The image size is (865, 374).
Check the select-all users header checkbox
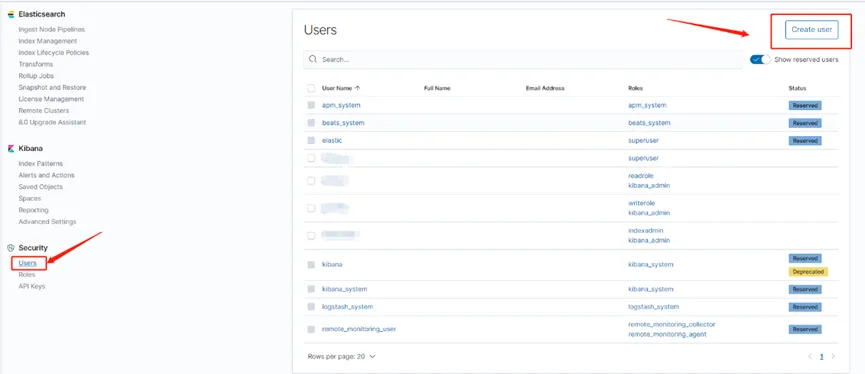pyautogui.click(x=311, y=88)
